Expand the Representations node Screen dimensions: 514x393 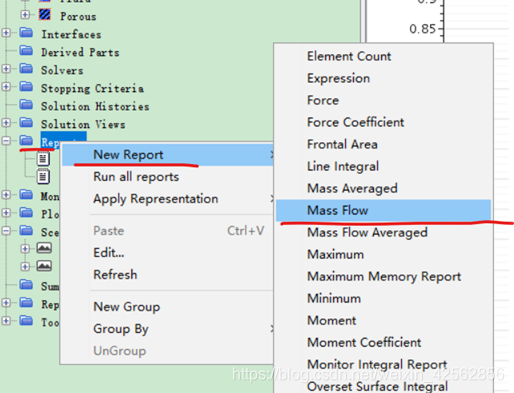pyautogui.click(x=6, y=303)
